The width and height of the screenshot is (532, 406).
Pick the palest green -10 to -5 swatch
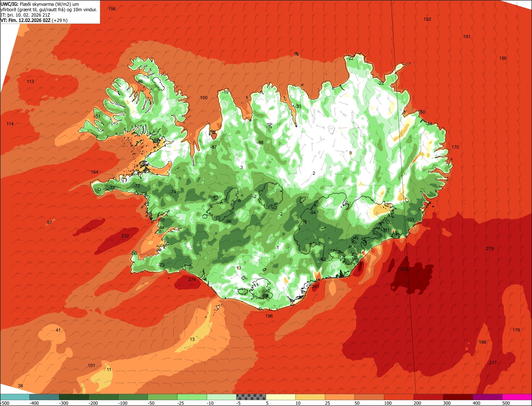point(222,397)
